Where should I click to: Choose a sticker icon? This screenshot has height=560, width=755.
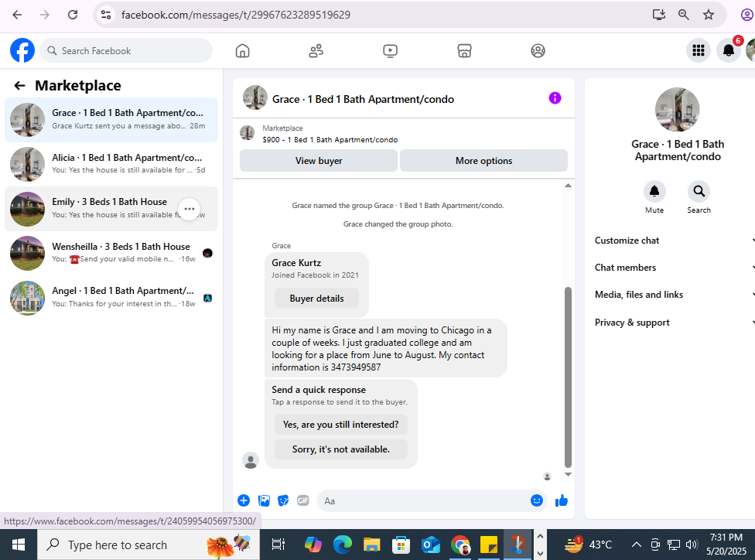pos(284,500)
